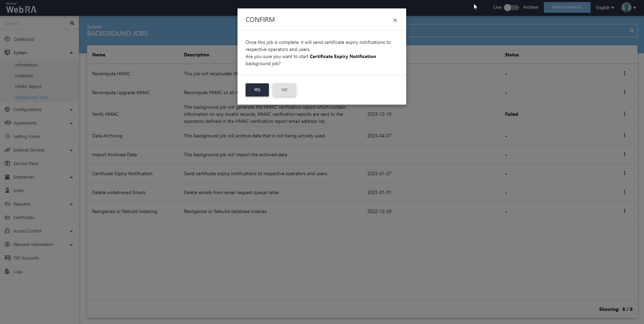Click the TSP Accounts sidebar icon
Screen dimensions: 644x324
click(x=7, y=258)
